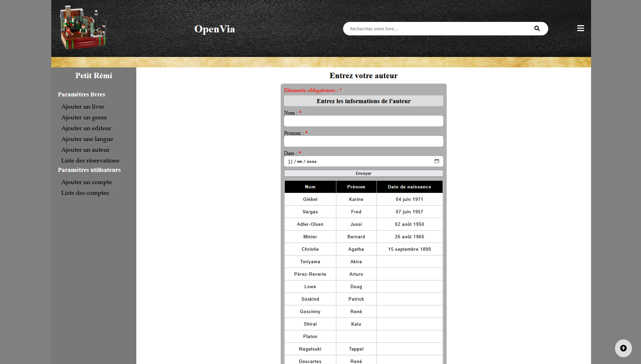
Task: Open Ajouter un livre link
Action: pyautogui.click(x=83, y=107)
